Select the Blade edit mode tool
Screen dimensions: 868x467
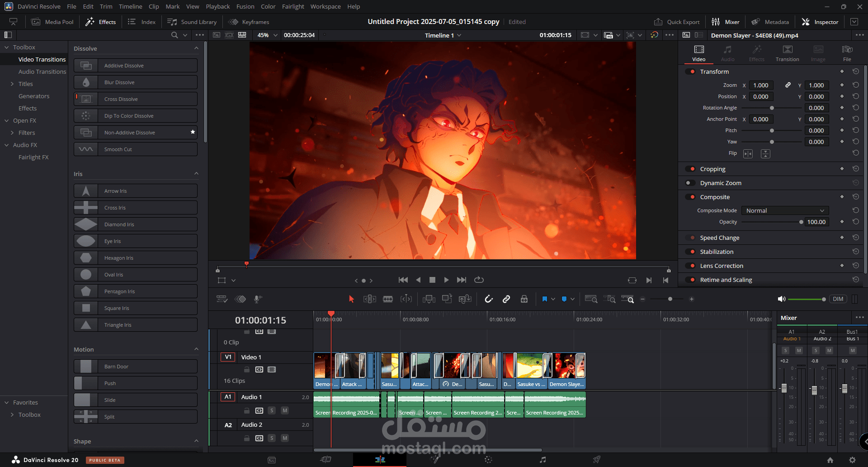pyautogui.click(x=388, y=299)
